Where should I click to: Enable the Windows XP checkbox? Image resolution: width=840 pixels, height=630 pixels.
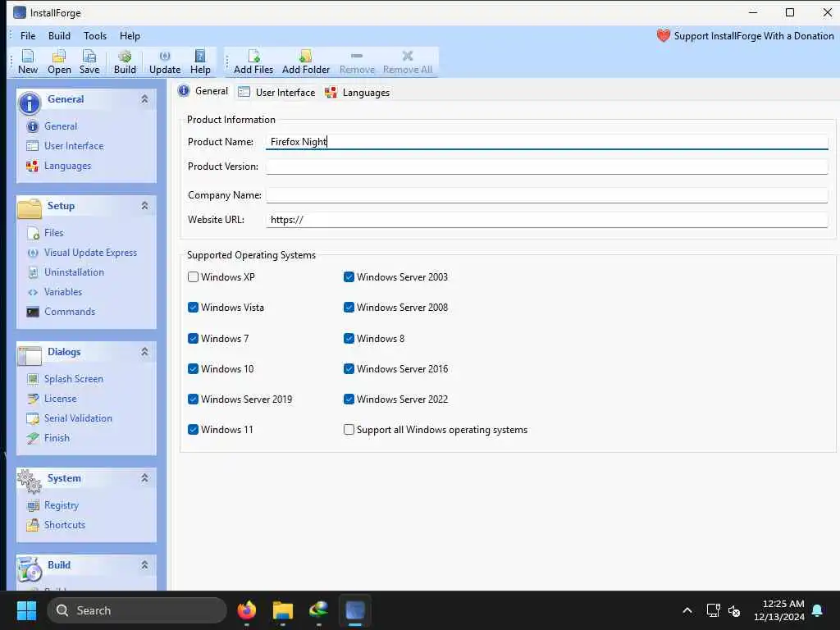tap(194, 277)
